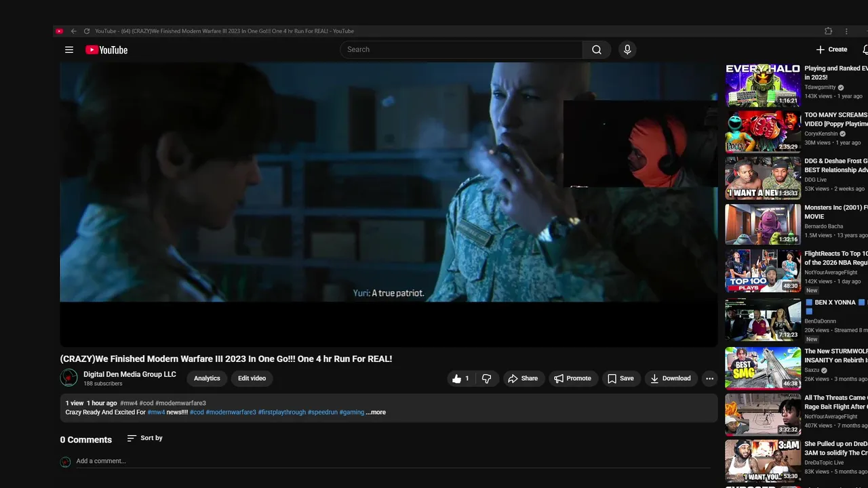Image resolution: width=868 pixels, height=488 pixels.
Task: Click the 0 Comments heading
Action: coord(86,440)
